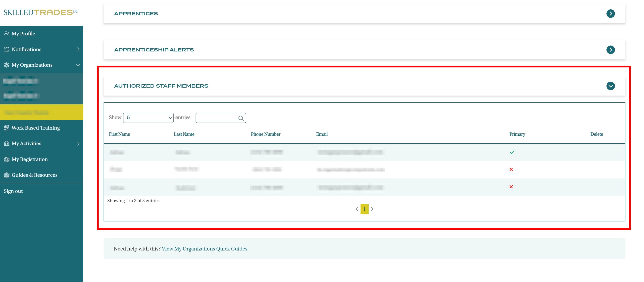Click the Notifications bell icon

[x=6, y=49]
